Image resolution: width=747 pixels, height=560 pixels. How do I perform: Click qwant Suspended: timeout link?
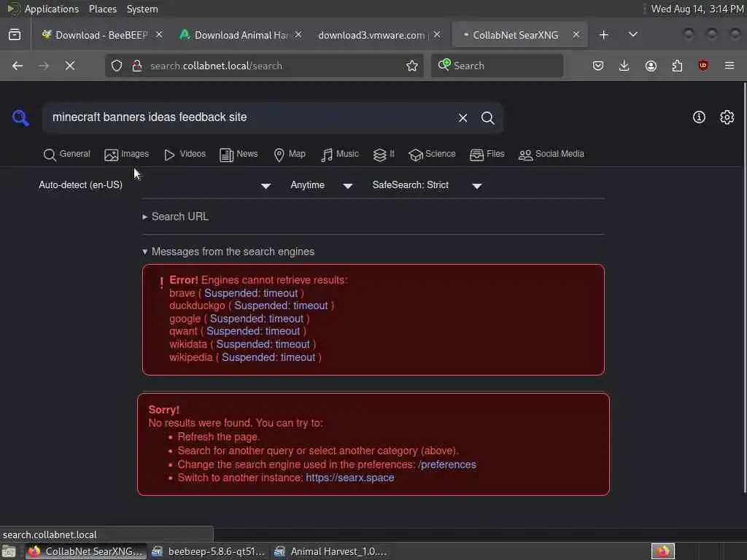[x=253, y=332]
